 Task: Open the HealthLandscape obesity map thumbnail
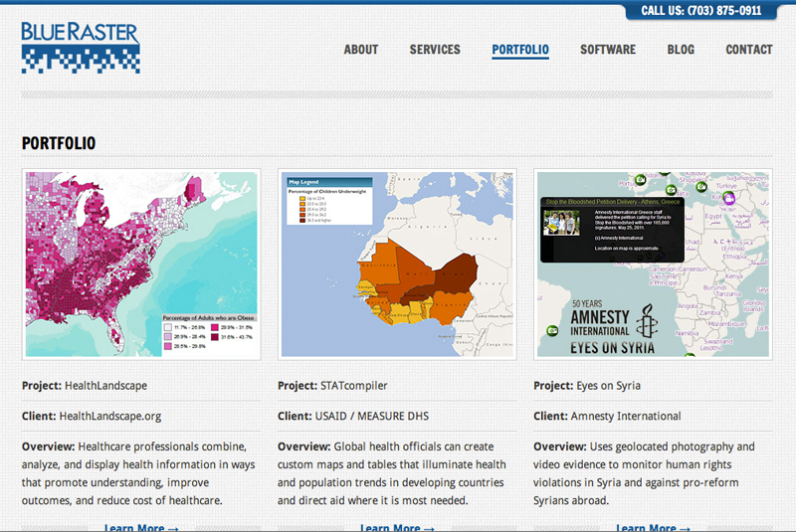141,265
